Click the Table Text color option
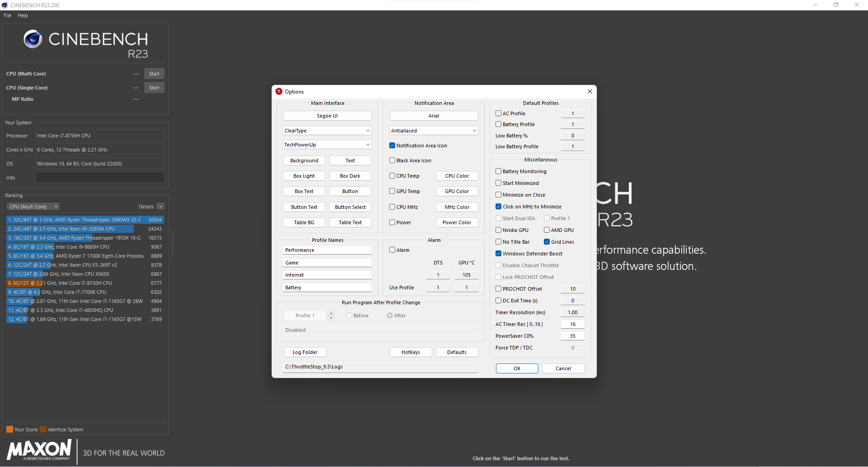 click(x=350, y=222)
